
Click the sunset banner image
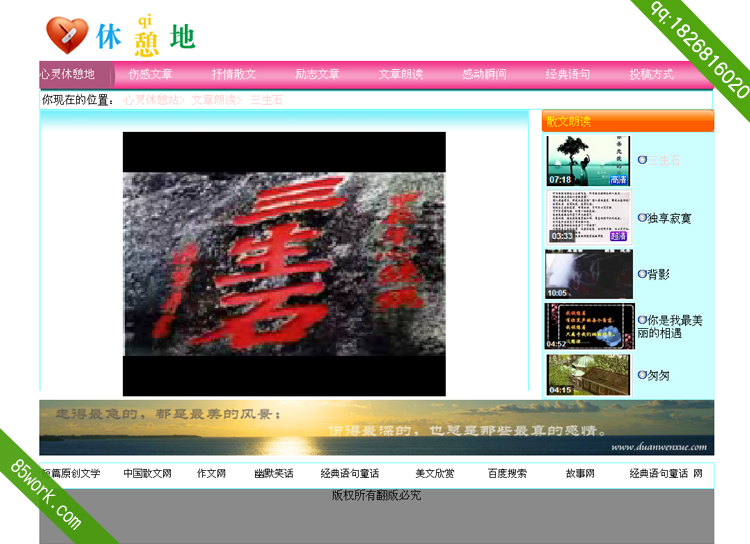click(x=376, y=427)
